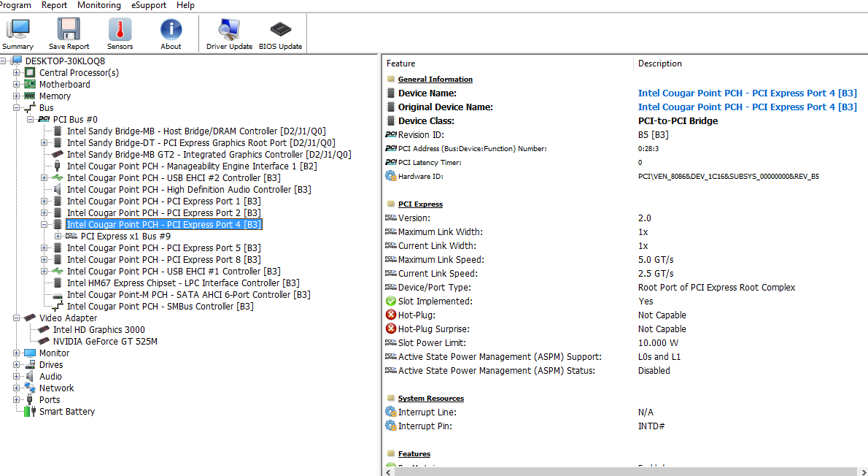Click the Hardware ID value text
This screenshot has height=476, width=868.
(729, 176)
